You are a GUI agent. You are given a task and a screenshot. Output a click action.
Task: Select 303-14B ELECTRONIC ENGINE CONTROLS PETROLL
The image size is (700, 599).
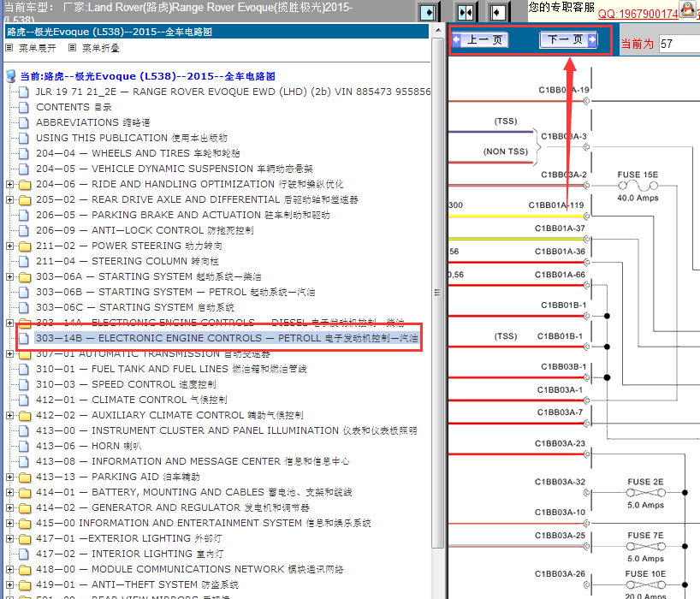click(x=227, y=338)
